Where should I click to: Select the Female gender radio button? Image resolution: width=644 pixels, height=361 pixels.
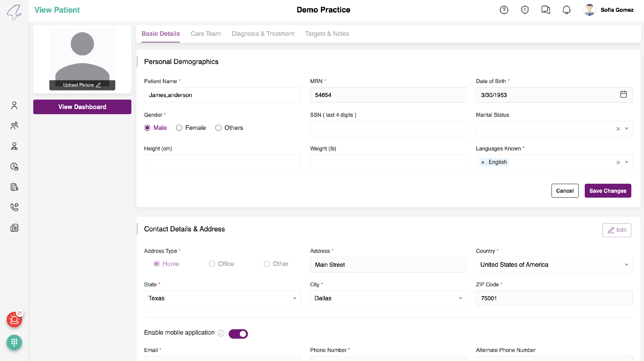(179, 128)
